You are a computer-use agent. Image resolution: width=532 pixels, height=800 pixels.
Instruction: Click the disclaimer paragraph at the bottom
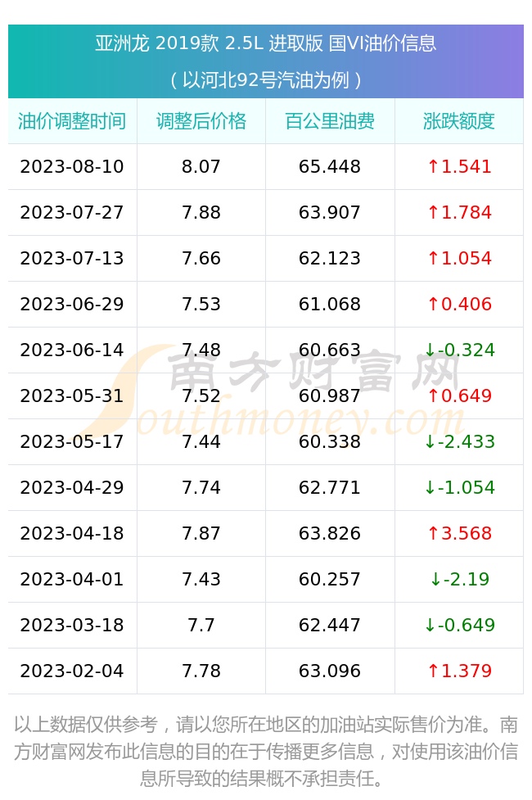[x=266, y=752]
